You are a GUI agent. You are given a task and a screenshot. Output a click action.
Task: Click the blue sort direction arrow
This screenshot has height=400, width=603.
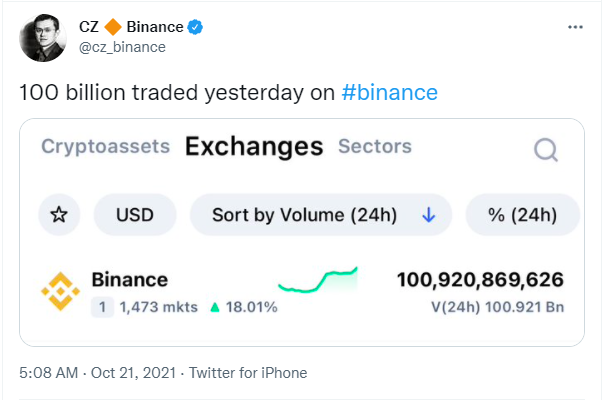(428, 215)
